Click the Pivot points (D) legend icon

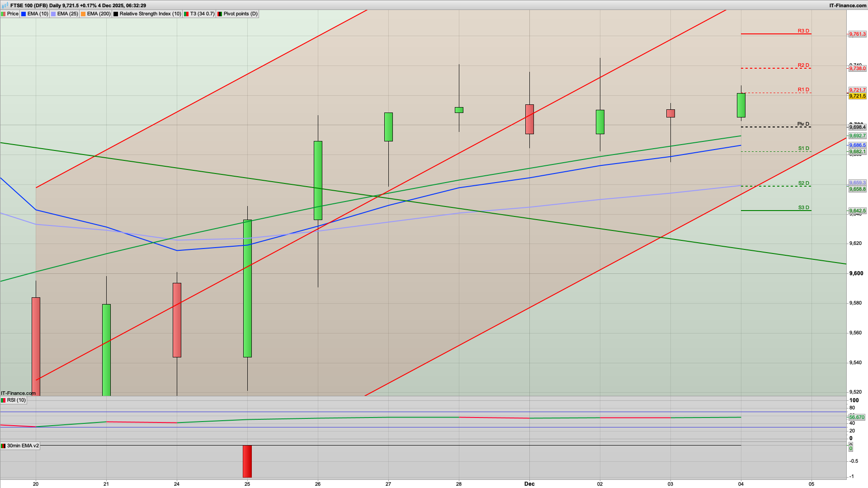(220, 14)
